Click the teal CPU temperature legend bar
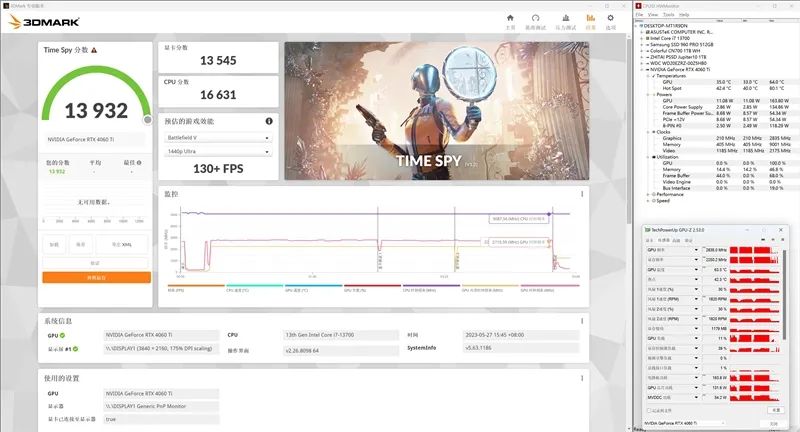 click(x=255, y=286)
